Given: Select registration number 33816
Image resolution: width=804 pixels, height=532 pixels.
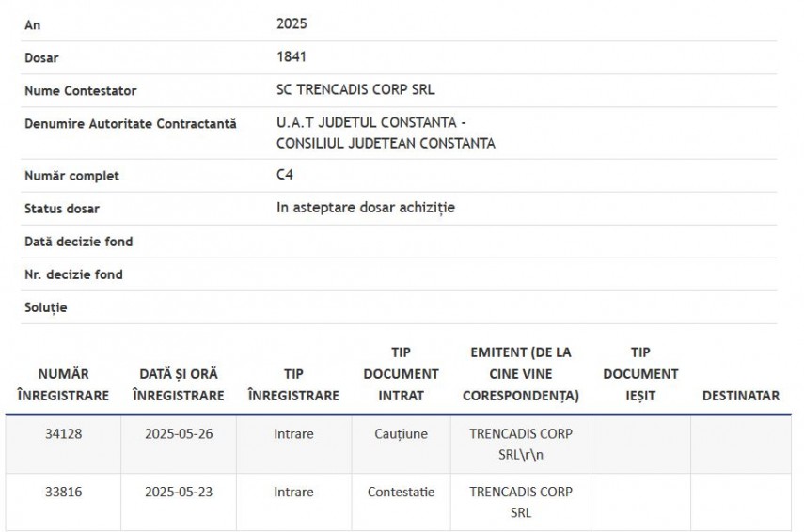Looking at the screenshot, I should click(63, 492).
